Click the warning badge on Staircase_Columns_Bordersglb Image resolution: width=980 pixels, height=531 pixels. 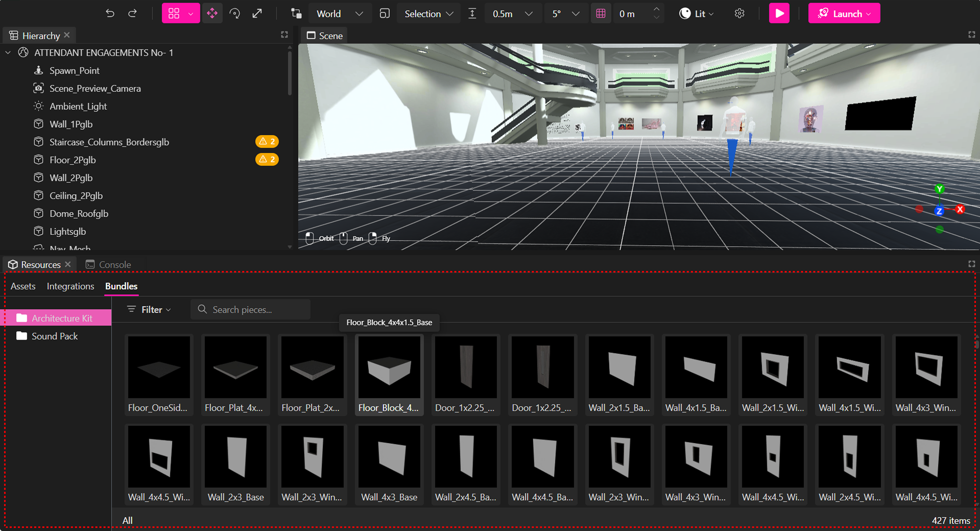(x=267, y=141)
